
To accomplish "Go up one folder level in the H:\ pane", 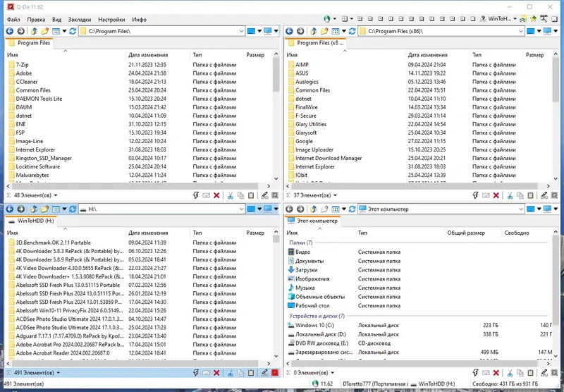I will coord(34,209).
